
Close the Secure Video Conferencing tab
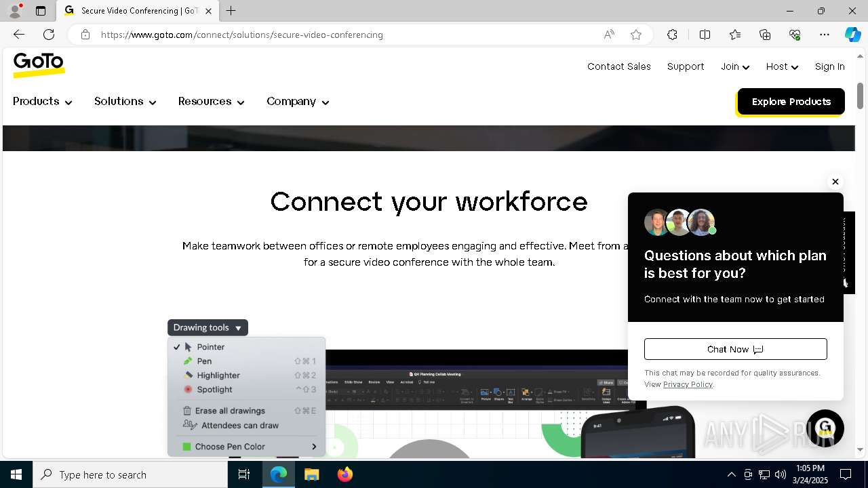coord(208,11)
